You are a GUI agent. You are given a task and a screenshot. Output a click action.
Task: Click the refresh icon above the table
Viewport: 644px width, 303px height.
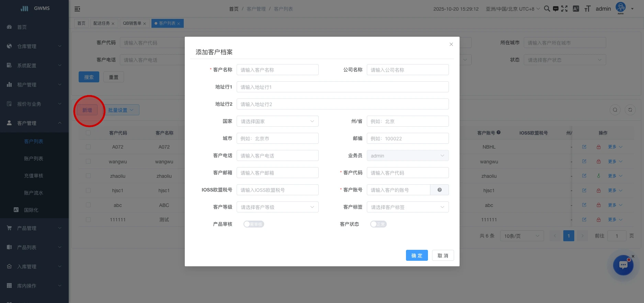click(x=630, y=110)
